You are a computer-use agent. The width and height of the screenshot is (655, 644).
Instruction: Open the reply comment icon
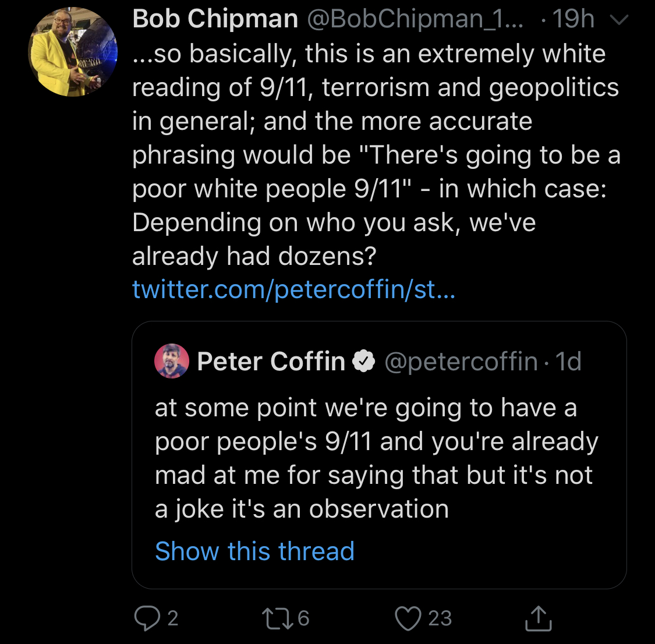(147, 618)
